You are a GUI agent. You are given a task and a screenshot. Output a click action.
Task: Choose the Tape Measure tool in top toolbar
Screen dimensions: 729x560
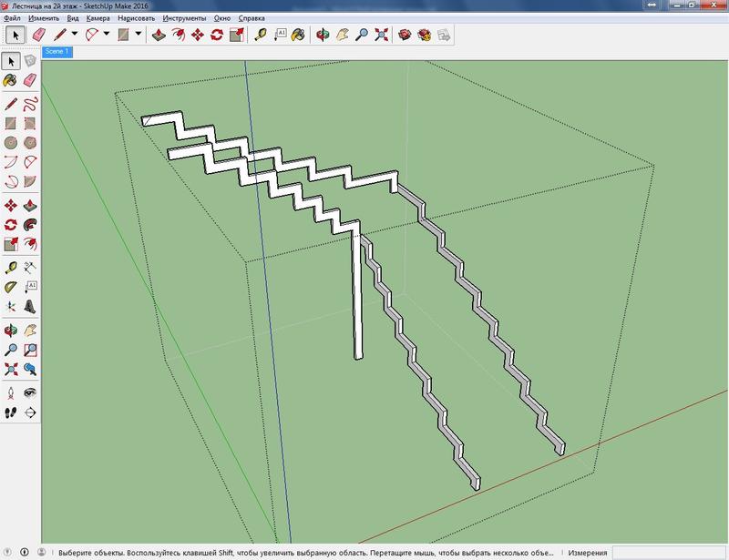(x=261, y=36)
